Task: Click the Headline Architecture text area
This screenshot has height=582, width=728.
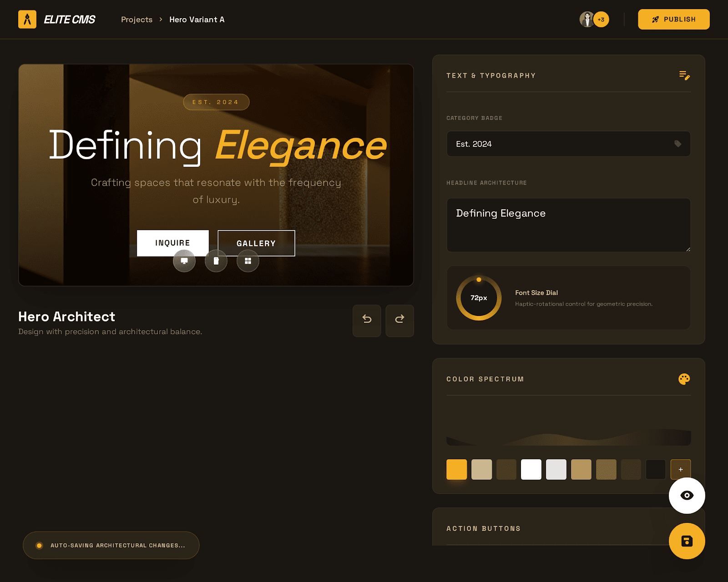Action: click(x=568, y=225)
